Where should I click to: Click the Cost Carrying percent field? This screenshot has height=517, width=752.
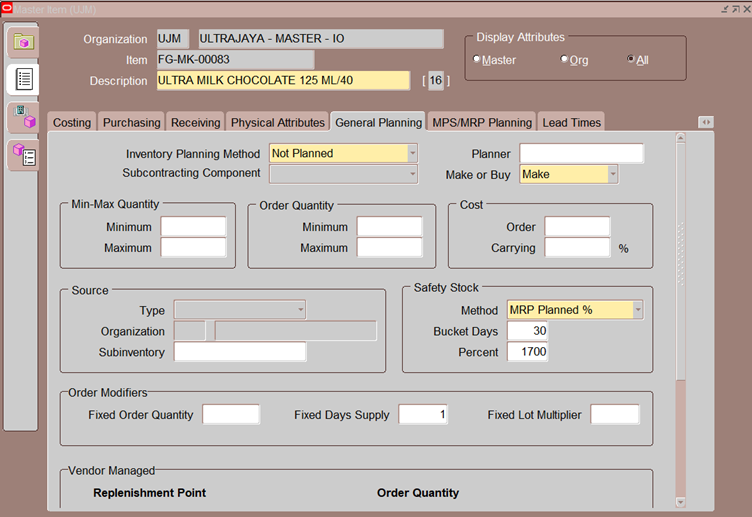click(577, 247)
